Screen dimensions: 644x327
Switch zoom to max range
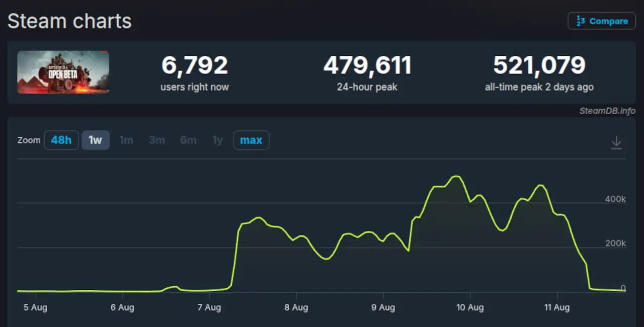point(251,140)
